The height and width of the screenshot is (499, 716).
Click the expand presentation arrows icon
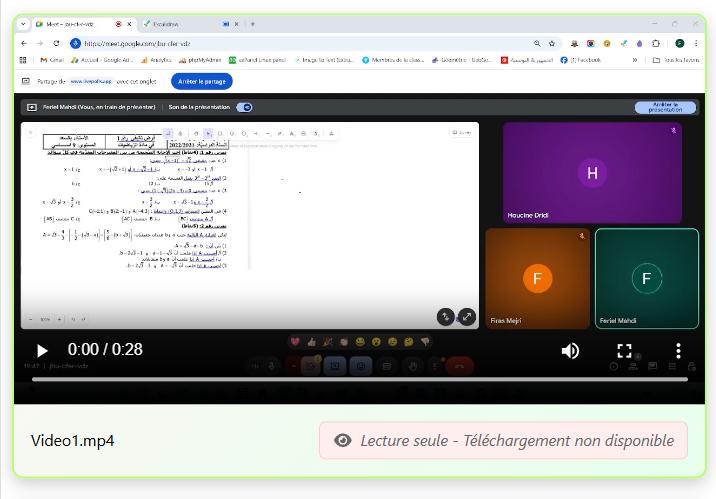tap(467, 316)
